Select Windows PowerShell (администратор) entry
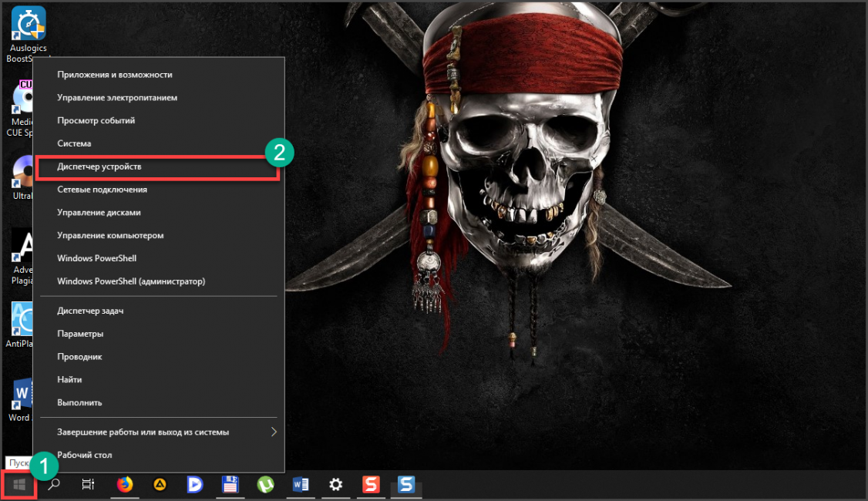The width and height of the screenshot is (868, 501). (x=131, y=281)
